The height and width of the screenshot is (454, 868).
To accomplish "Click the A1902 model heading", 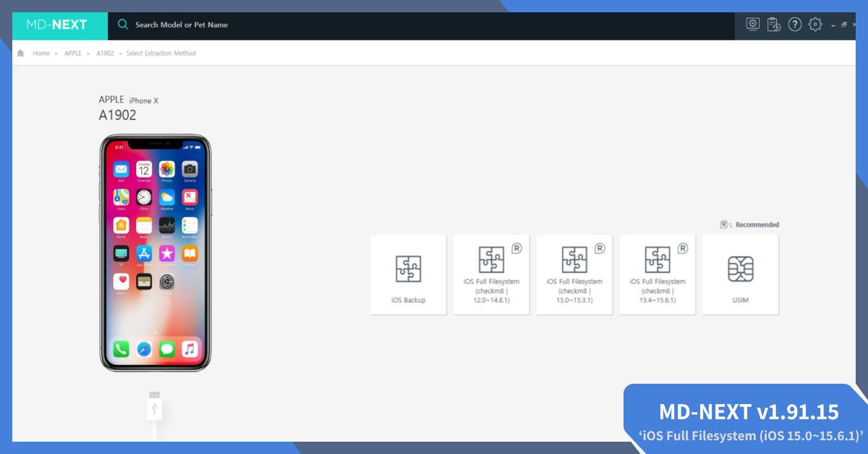I will point(117,115).
